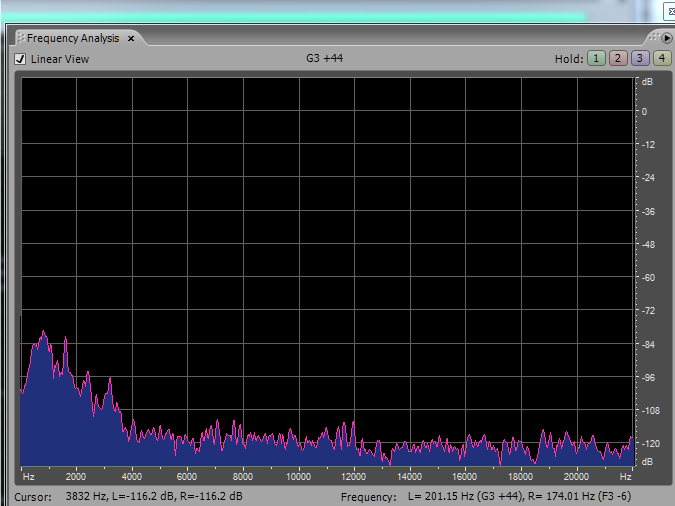Screen dimensions: 675x506
Task: Grab the panel gripper beside Frequency Analysis
Action: 19,38
